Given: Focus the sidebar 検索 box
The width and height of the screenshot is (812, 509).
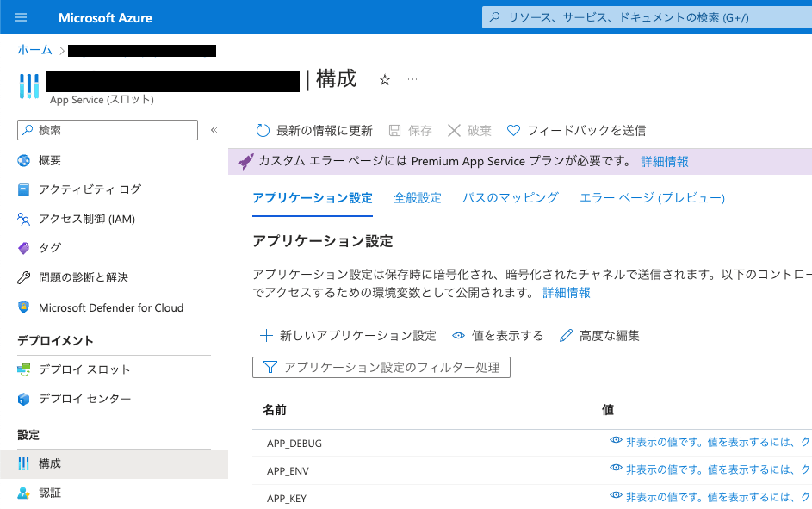Looking at the screenshot, I should (x=108, y=130).
